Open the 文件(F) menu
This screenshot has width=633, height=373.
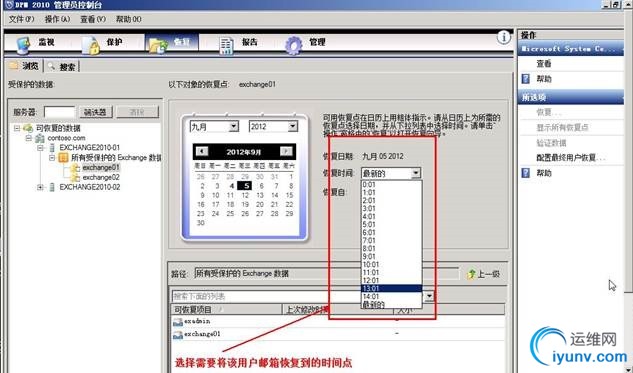tap(21, 19)
